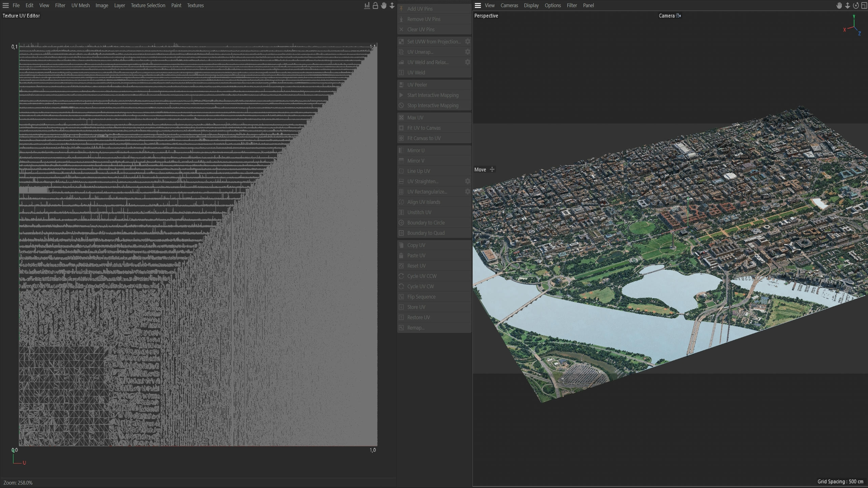Image resolution: width=868 pixels, height=488 pixels.
Task: Open Texture Selection menu
Action: pos(148,5)
